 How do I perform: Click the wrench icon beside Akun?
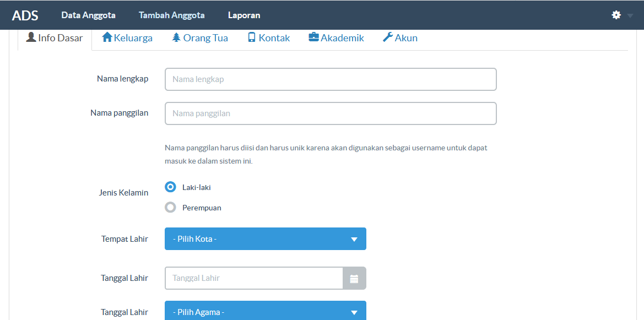coord(386,37)
